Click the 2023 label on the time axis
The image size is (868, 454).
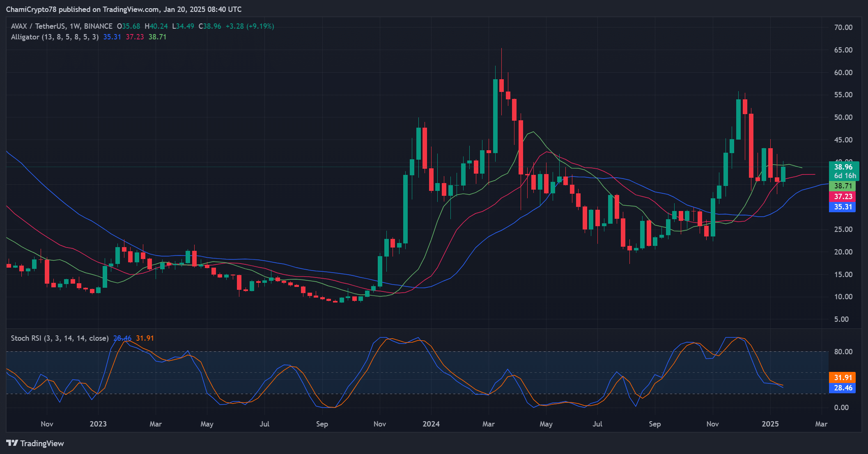(98, 424)
